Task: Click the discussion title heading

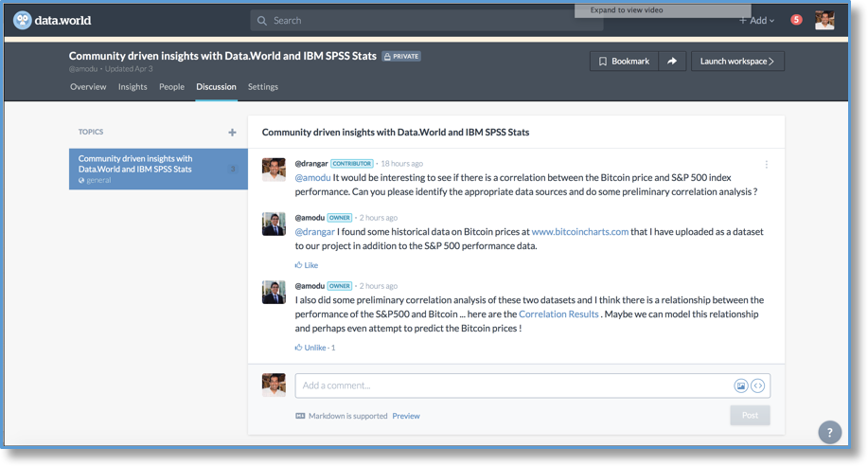Action: 396,132
